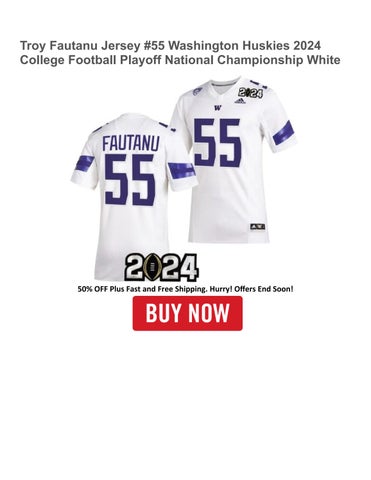Click the 2024 patch on front jersey shoulder
The width and height of the screenshot is (371, 480).
250,92
